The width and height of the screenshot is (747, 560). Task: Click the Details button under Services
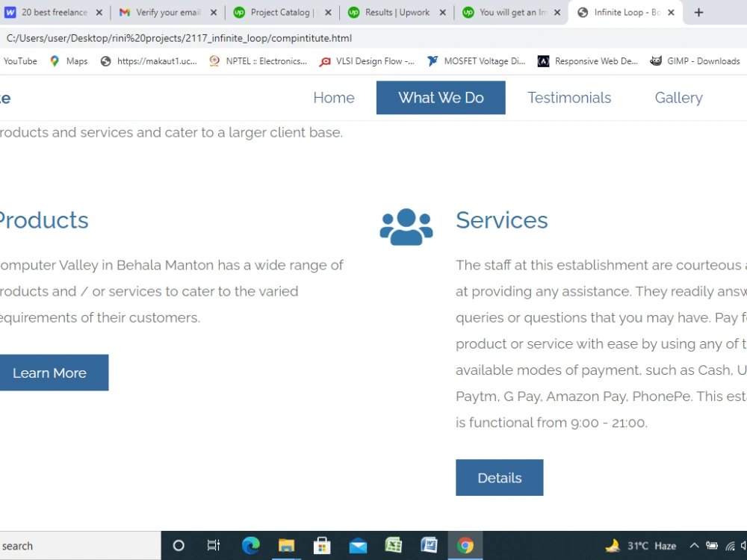(x=499, y=478)
